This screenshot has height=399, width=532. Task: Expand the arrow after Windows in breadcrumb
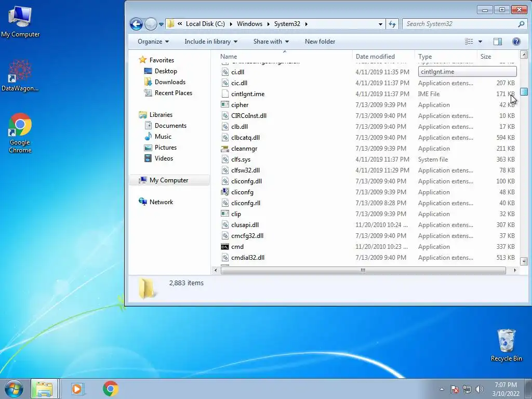click(268, 24)
